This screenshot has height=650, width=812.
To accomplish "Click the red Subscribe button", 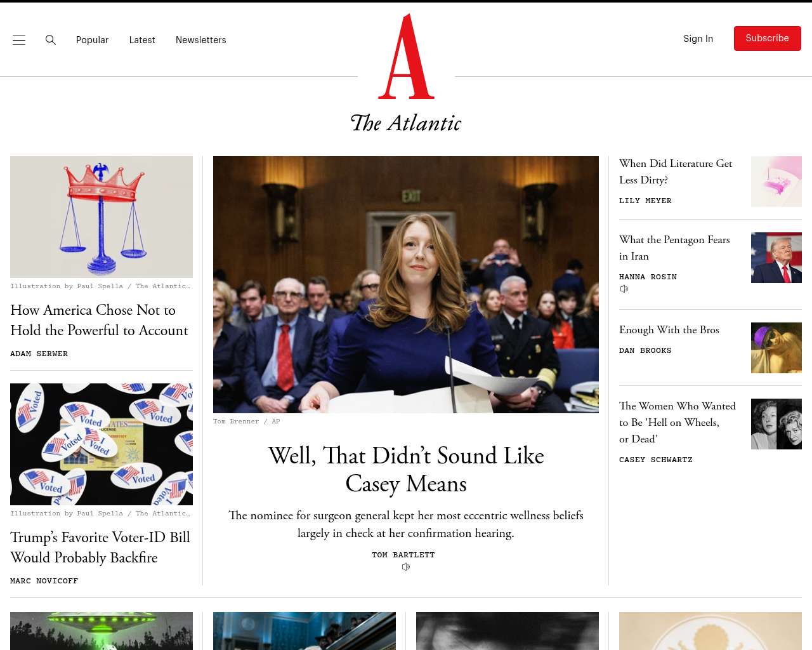I will (x=768, y=38).
